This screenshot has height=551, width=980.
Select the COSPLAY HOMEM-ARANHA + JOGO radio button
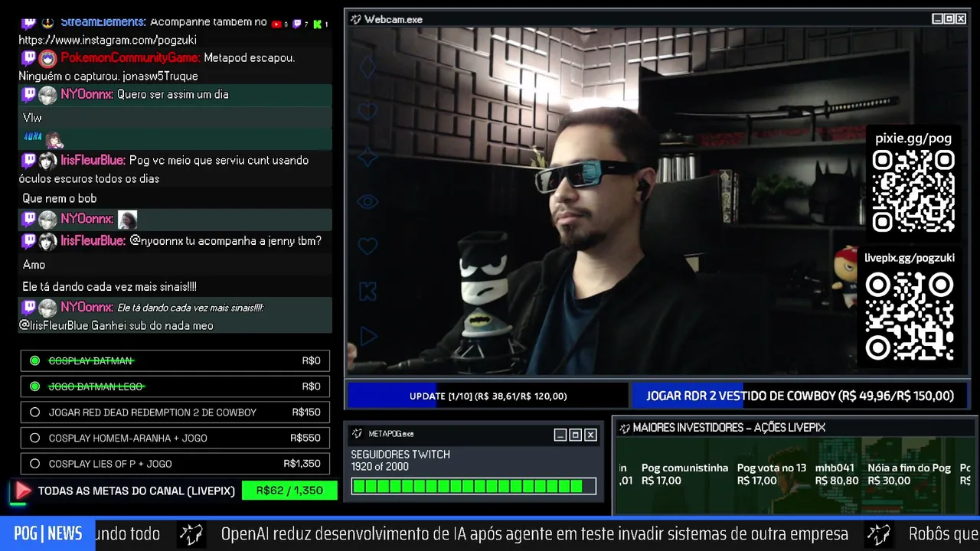tap(34, 439)
